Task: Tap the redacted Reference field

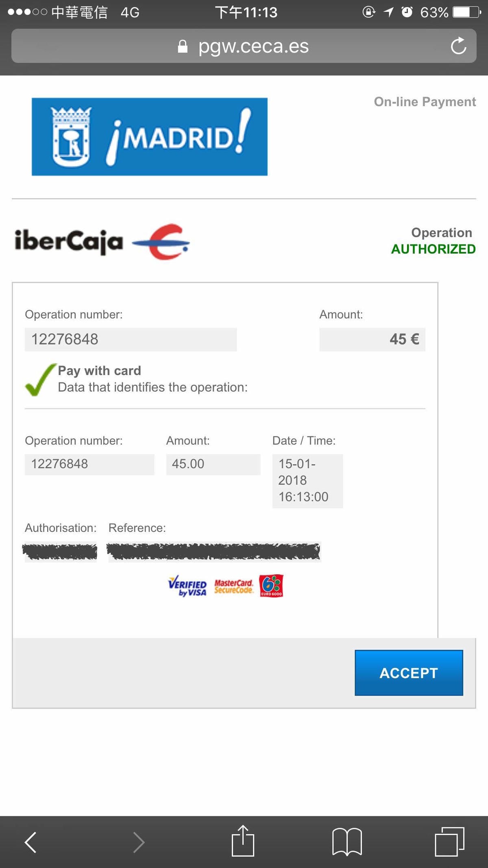Action: pos(214,551)
